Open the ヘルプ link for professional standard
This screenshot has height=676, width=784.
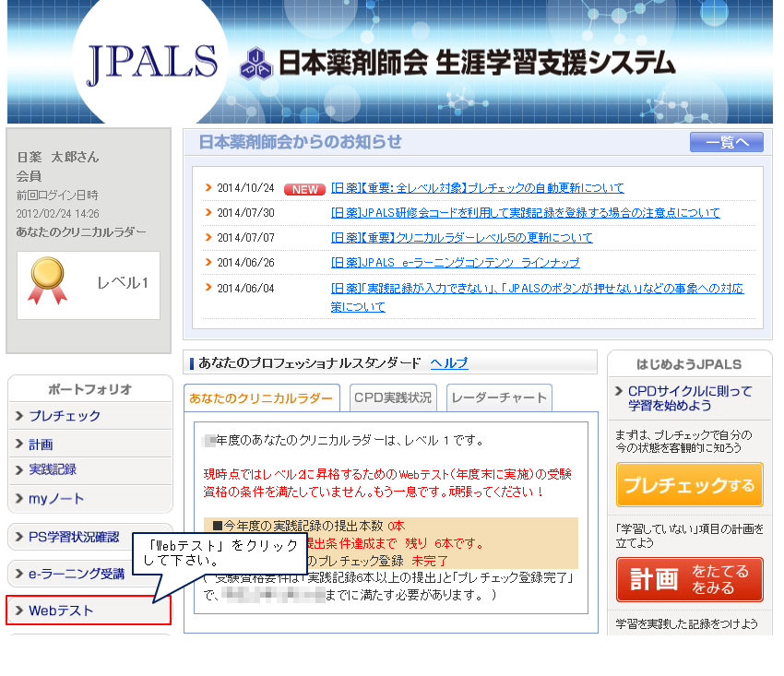point(449,363)
